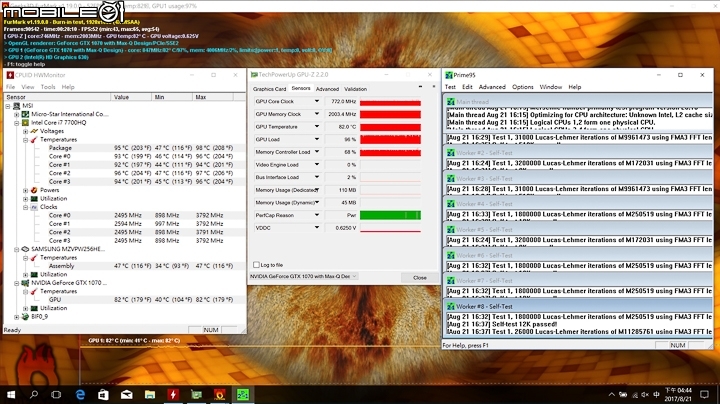Click the GPU-Z Close button
The image size is (720, 404).
click(x=420, y=278)
